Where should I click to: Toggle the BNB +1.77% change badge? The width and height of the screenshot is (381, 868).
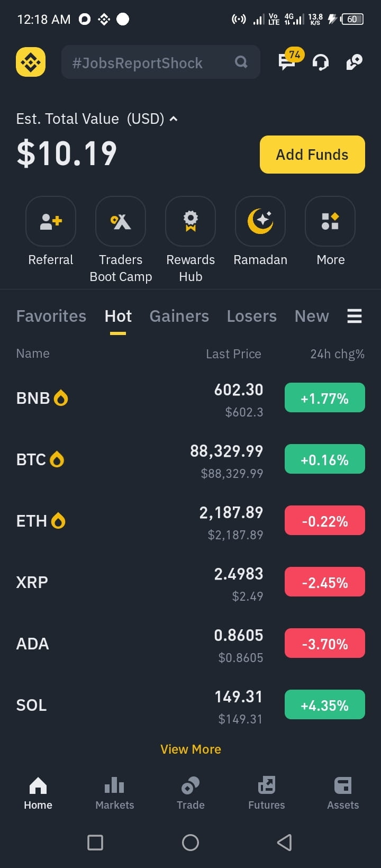[325, 397]
